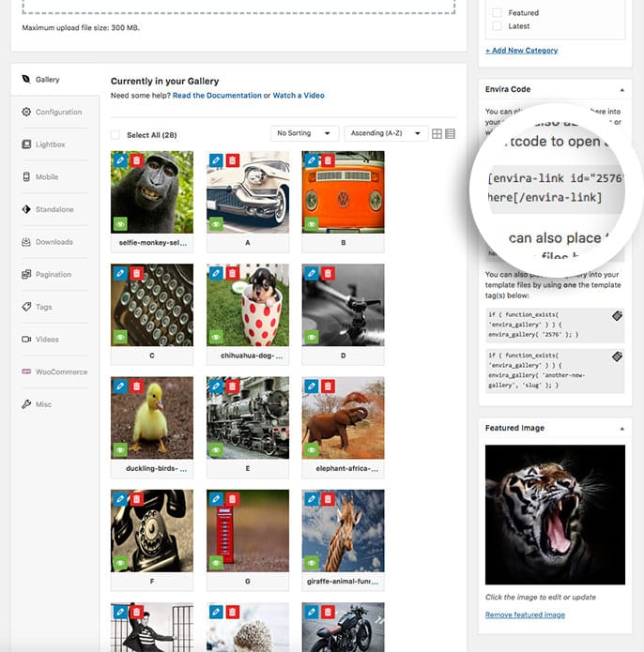Trash turntable image D
The image size is (644, 652).
[x=328, y=273]
